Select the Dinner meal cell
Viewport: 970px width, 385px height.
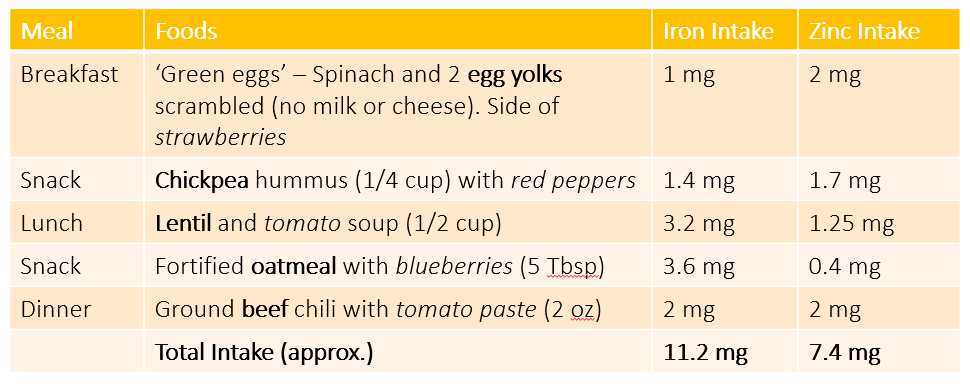(x=77, y=308)
